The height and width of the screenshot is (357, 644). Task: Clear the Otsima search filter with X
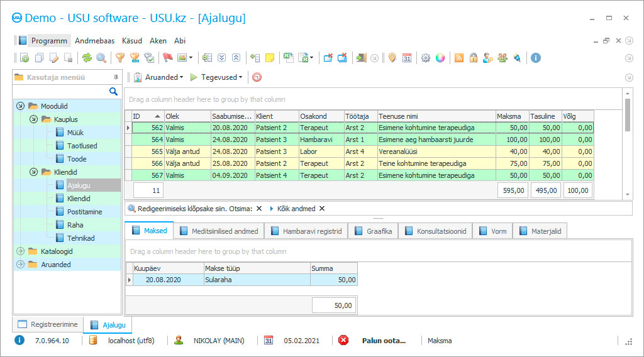coord(259,209)
